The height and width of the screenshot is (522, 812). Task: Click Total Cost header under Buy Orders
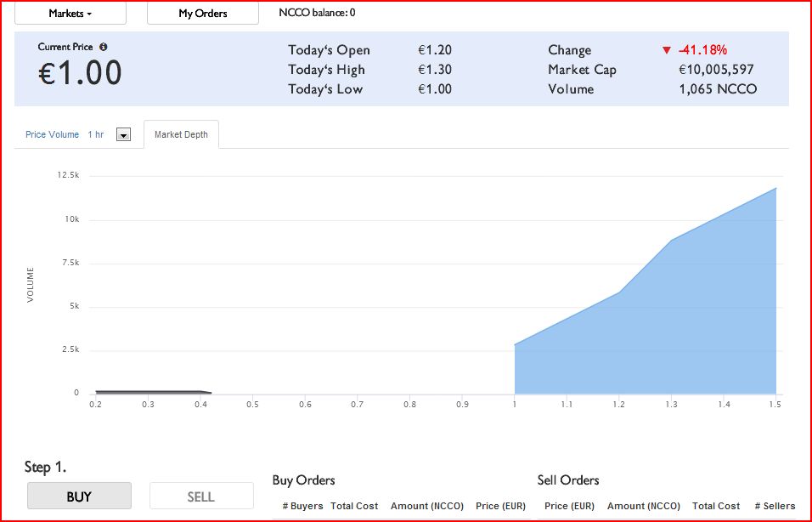pyautogui.click(x=354, y=506)
